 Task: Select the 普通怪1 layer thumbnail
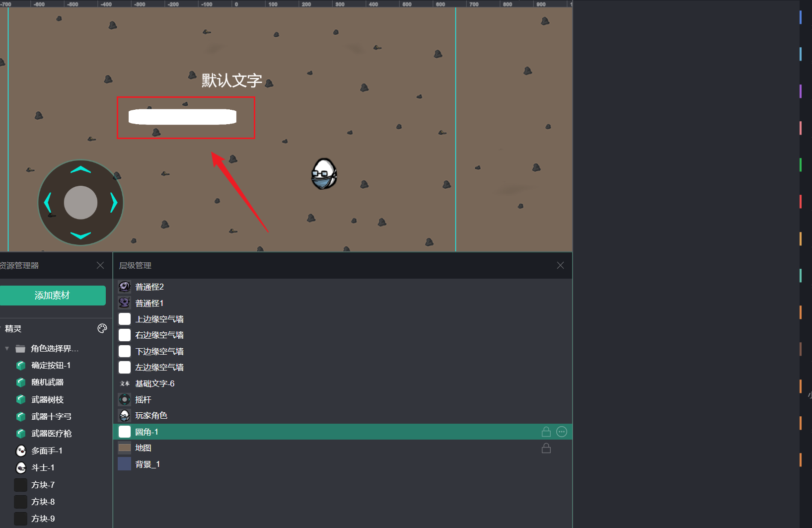[x=125, y=303]
